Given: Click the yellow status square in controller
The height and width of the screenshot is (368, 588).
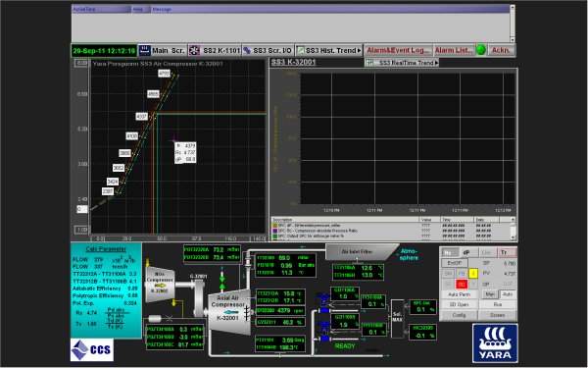Looking at the screenshot, I should pos(473,274).
